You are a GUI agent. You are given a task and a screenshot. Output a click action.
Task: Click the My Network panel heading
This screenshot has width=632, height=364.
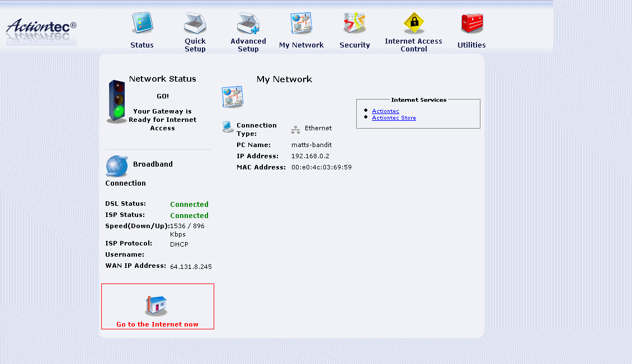pos(284,79)
